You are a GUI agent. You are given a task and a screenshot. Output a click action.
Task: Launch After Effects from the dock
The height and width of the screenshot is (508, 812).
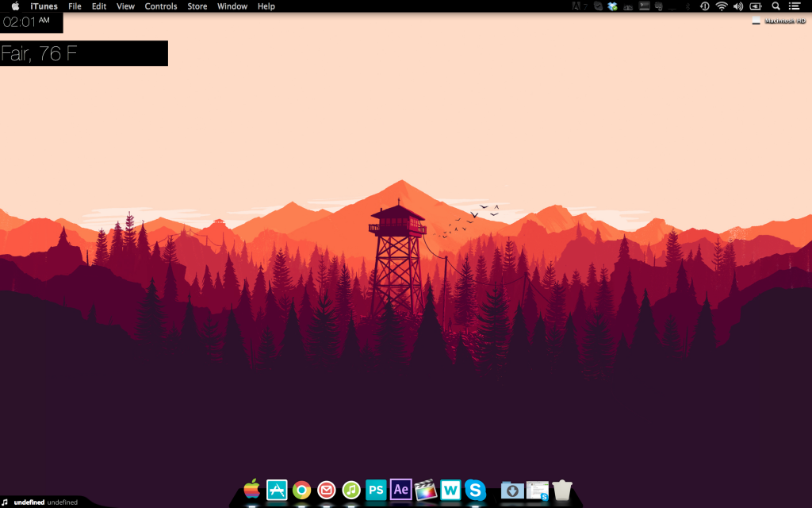(400, 489)
